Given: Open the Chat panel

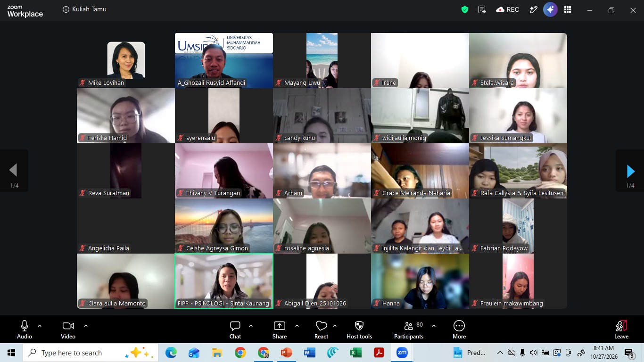Looking at the screenshot, I should 235,330.
